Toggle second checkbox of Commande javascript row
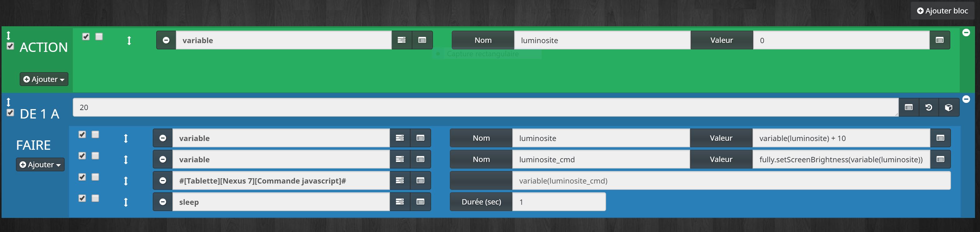The image size is (980, 232). click(95, 177)
